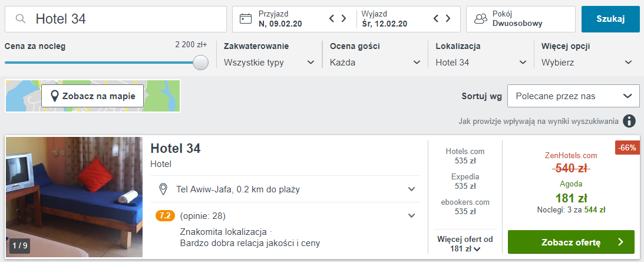Open the Zakwaterowanie type dropdown
This screenshot has height=262, width=644.
(269, 62)
